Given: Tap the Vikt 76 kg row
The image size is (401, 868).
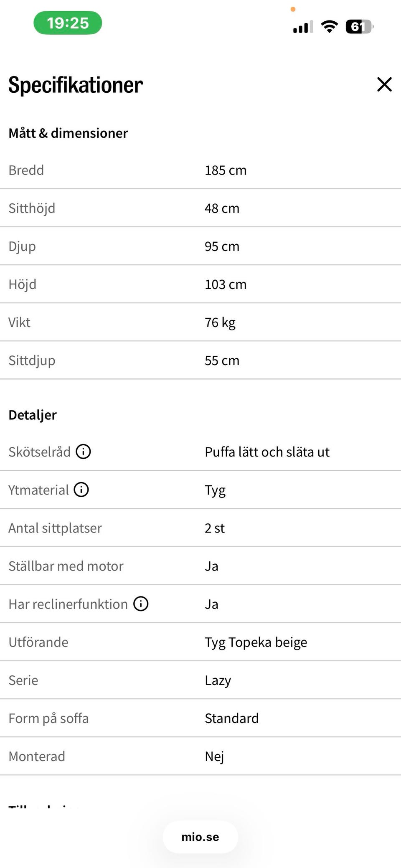Looking at the screenshot, I should pyautogui.click(x=200, y=322).
